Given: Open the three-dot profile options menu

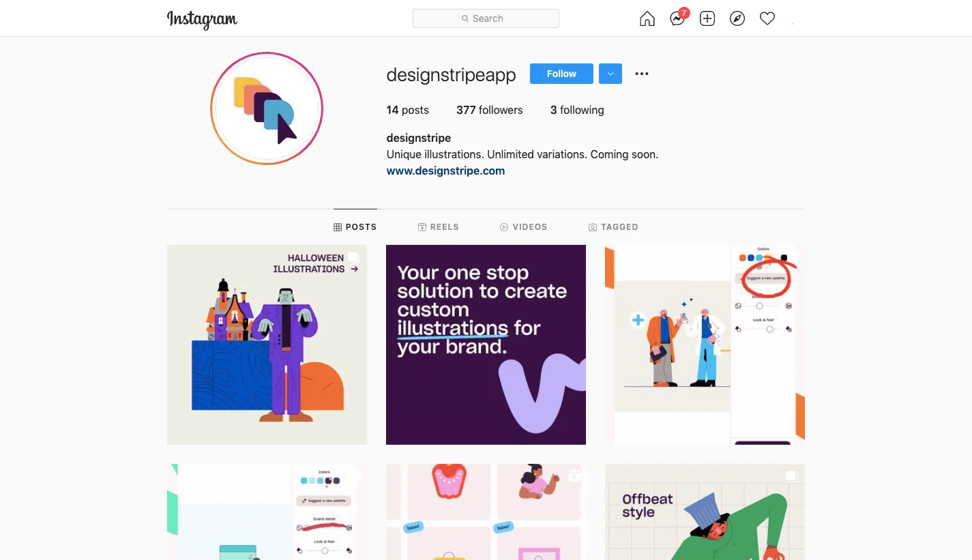Looking at the screenshot, I should click(642, 74).
